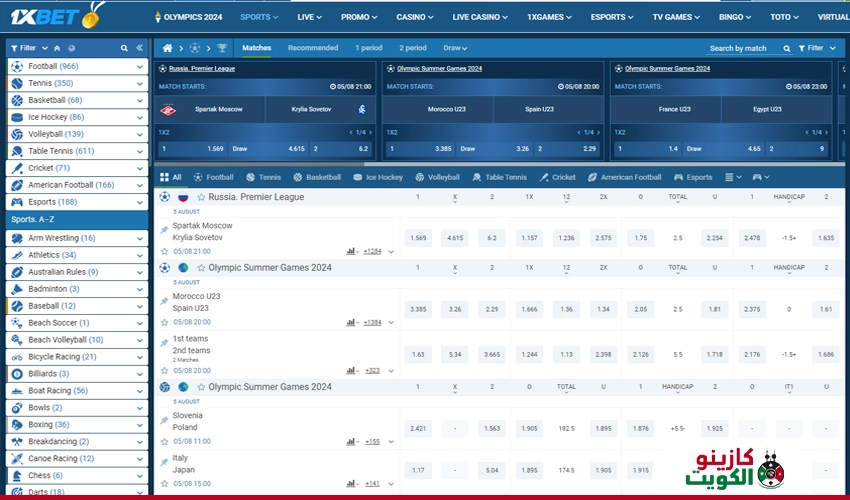
Task: Open the Sports dropdown in top navigation
Action: click(260, 17)
